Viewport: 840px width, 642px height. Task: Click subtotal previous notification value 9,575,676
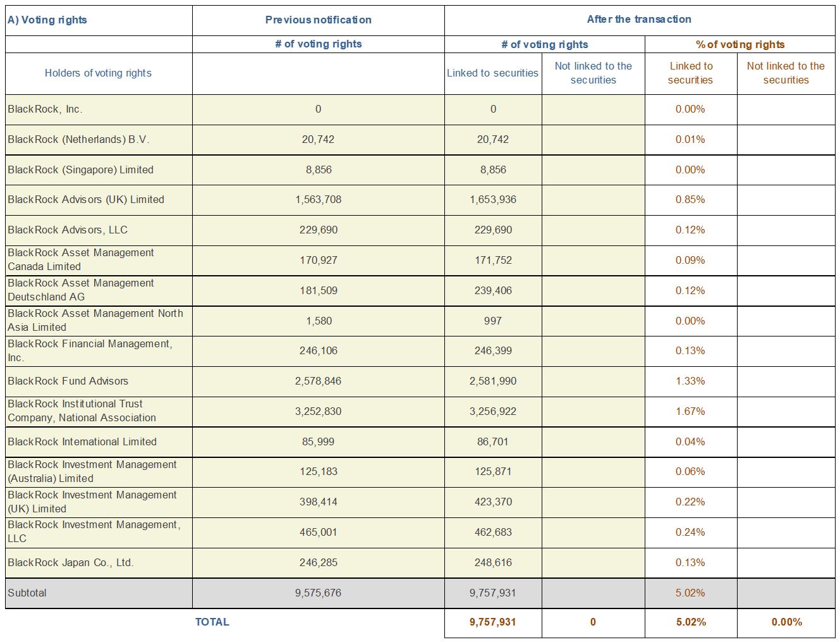click(318, 593)
